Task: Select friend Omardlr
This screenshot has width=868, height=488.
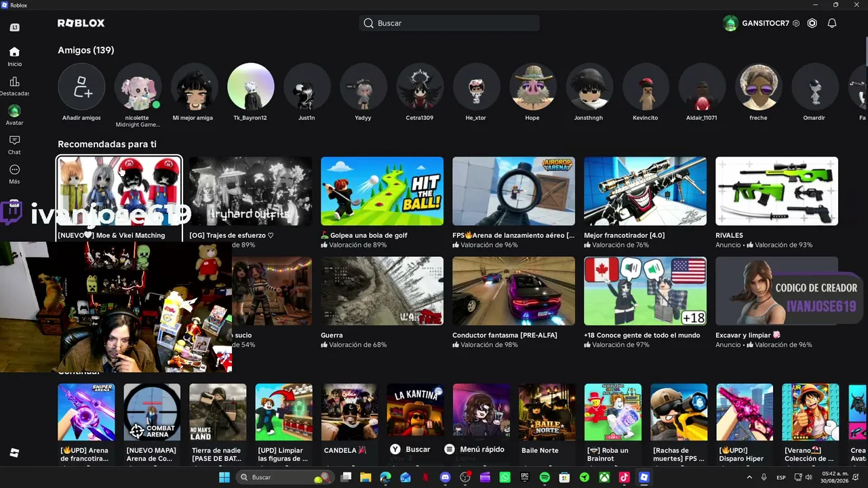Action: [x=814, y=87]
